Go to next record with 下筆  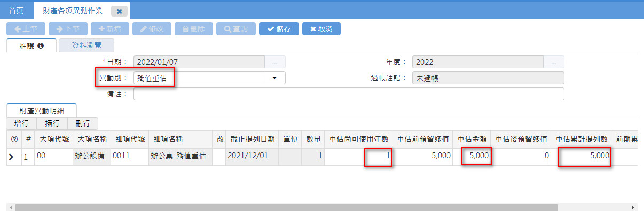click(x=68, y=29)
